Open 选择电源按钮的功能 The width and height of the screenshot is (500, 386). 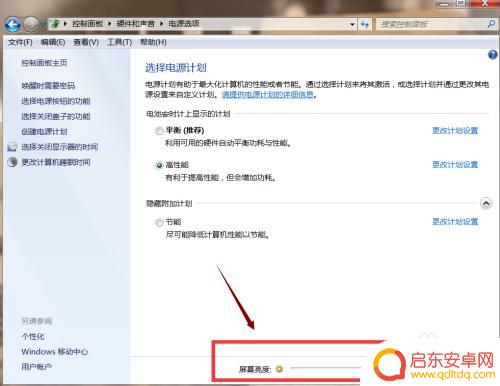pyautogui.click(x=56, y=101)
